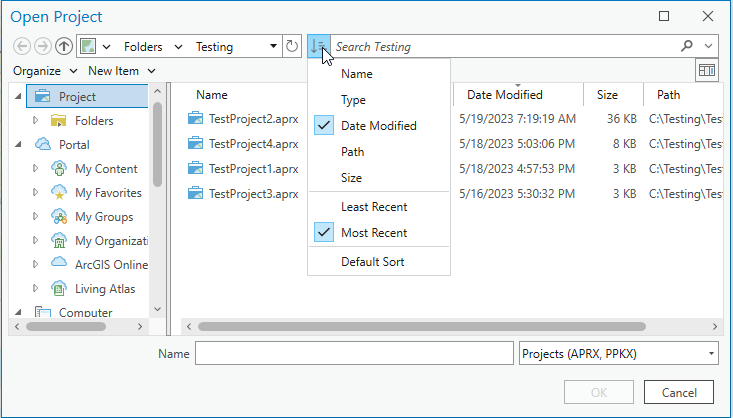Click the search magnifier icon

[687, 47]
